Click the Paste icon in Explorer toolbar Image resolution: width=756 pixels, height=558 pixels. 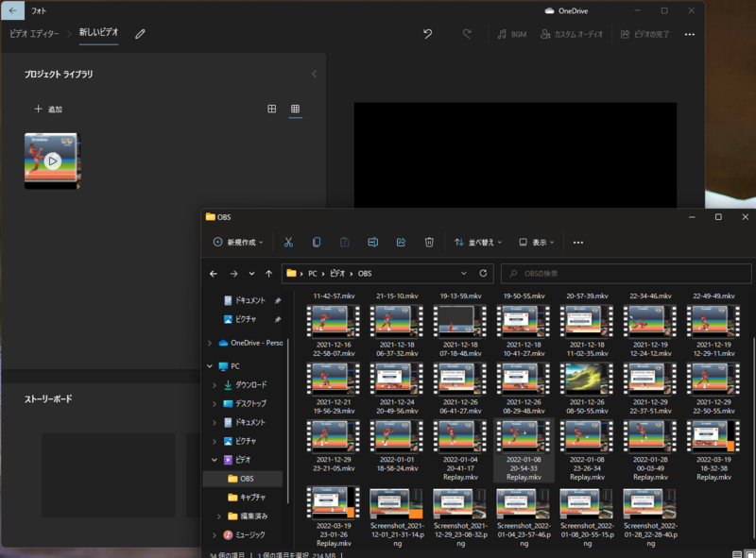pyautogui.click(x=344, y=242)
